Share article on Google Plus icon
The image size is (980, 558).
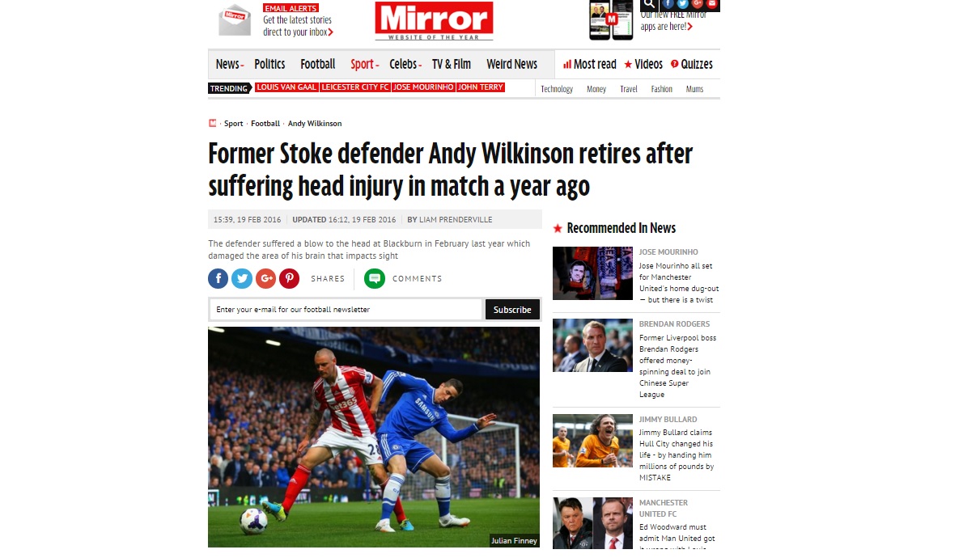tap(266, 279)
